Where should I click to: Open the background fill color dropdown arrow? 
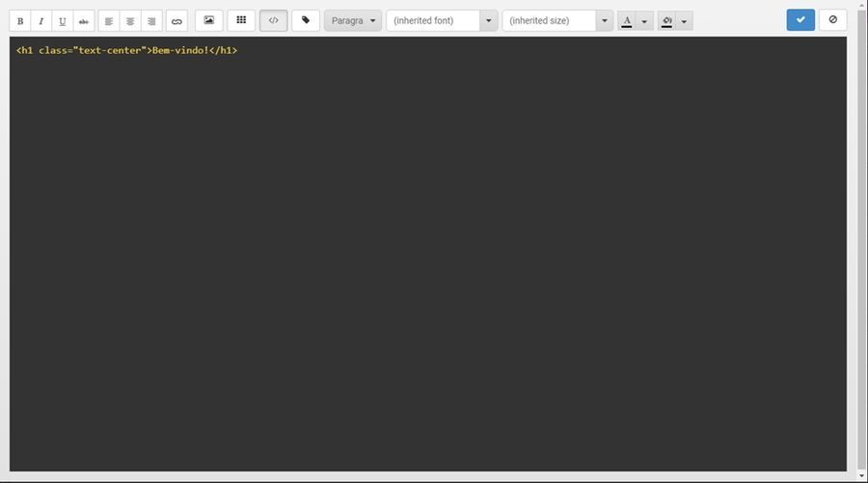click(x=684, y=21)
